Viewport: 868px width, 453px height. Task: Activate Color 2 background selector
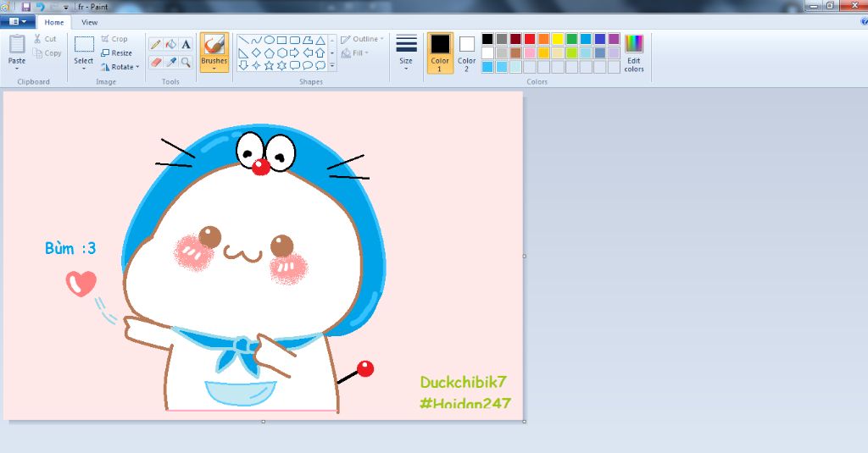(467, 52)
